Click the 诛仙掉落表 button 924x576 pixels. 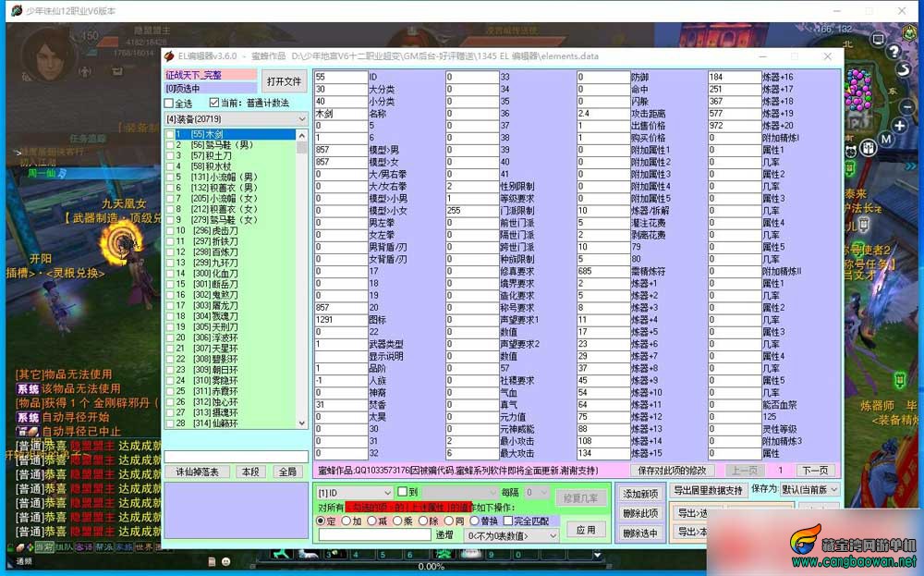[x=198, y=472]
